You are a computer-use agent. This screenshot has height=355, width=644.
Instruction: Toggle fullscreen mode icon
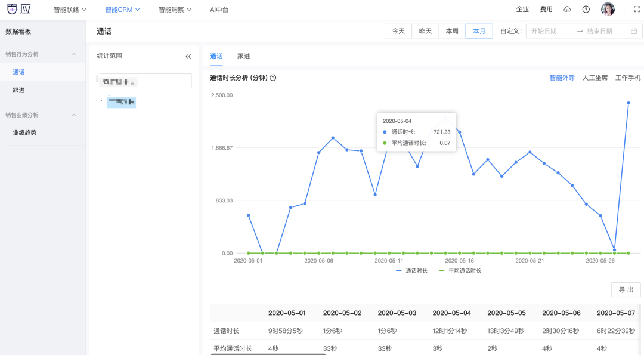point(637,9)
